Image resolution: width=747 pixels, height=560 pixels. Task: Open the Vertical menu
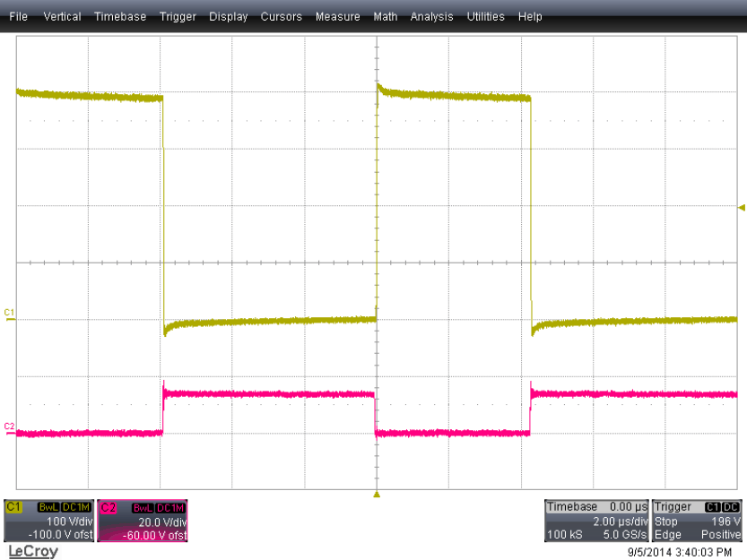point(62,16)
